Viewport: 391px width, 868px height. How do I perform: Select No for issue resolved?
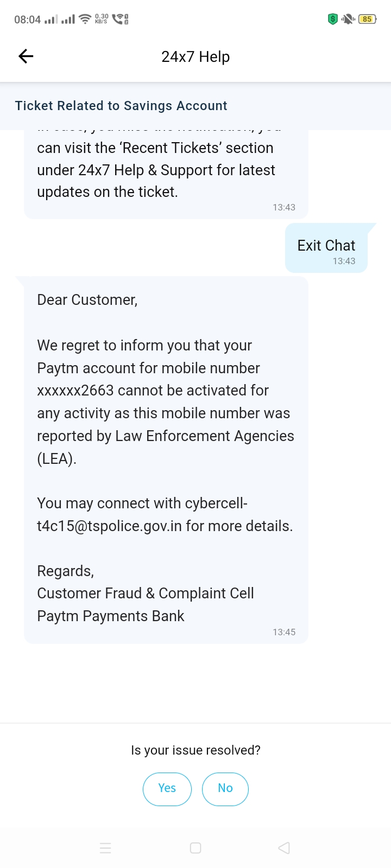[x=225, y=789]
